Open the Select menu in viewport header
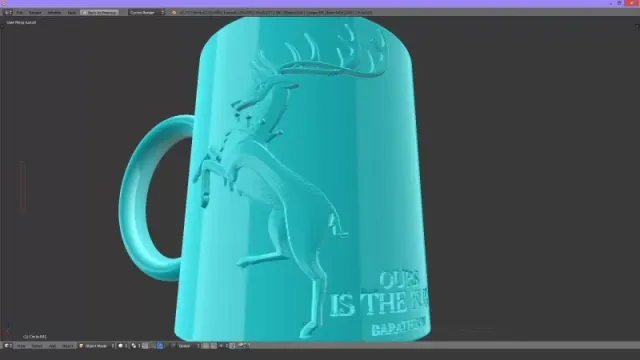The width and height of the screenshot is (640, 360). (37, 346)
